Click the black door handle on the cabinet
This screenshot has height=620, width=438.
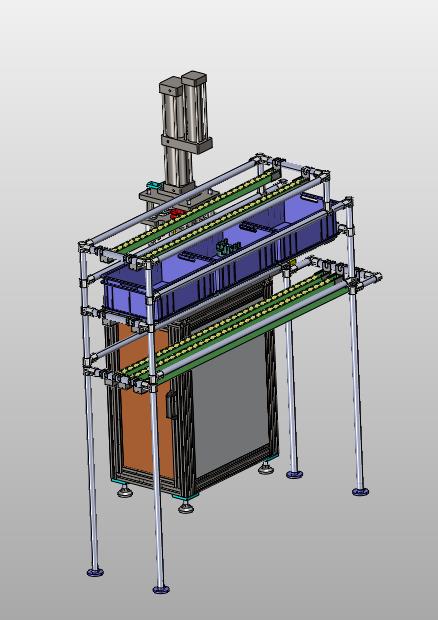(170, 404)
